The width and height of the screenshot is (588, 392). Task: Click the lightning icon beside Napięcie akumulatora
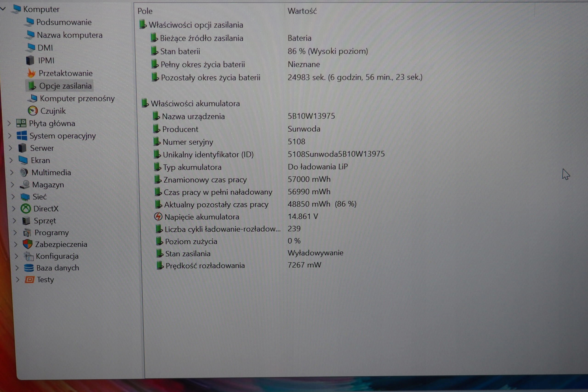click(159, 216)
